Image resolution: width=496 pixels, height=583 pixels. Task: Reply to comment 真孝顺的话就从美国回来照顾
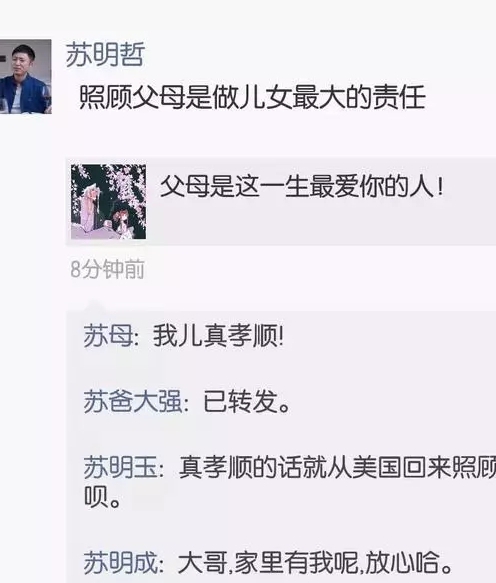(x=337, y=467)
